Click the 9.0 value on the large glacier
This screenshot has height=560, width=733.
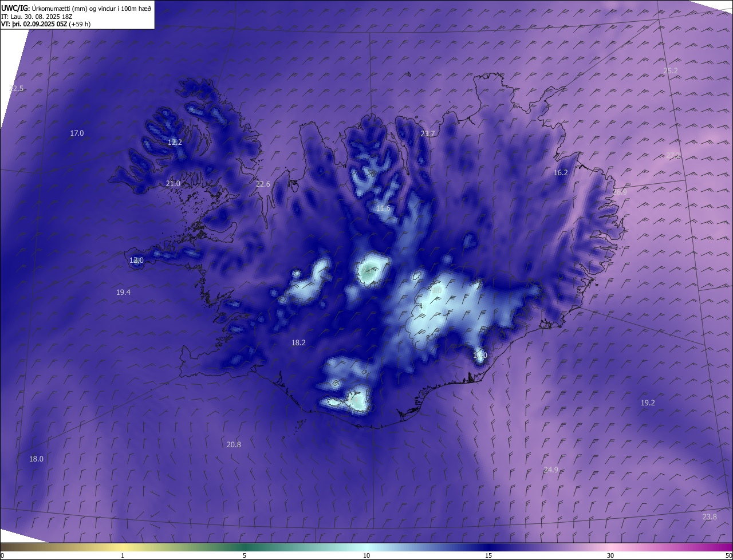(436, 291)
